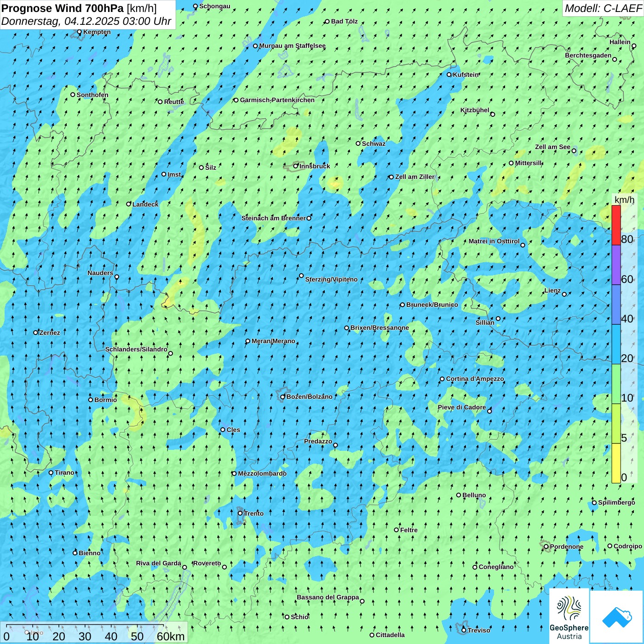The width and height of the screenshot is (644, 644).
Task: Click the Cles label
Action: pos(233,430)
